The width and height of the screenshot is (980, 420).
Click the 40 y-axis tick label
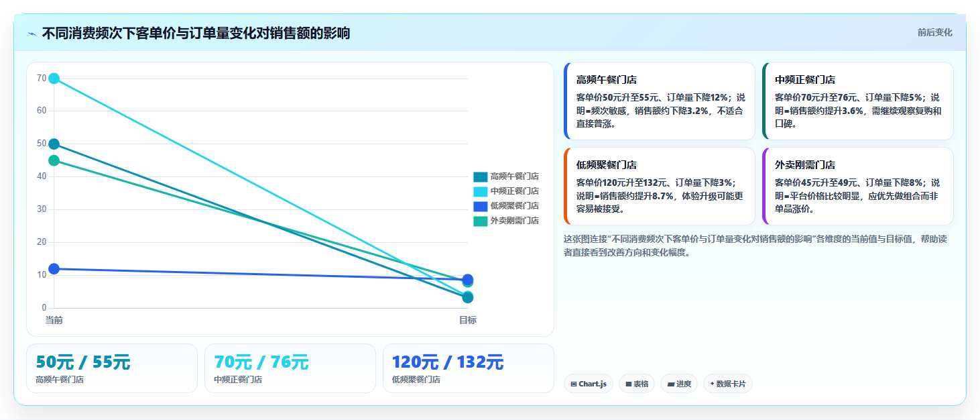pos(42,177)
